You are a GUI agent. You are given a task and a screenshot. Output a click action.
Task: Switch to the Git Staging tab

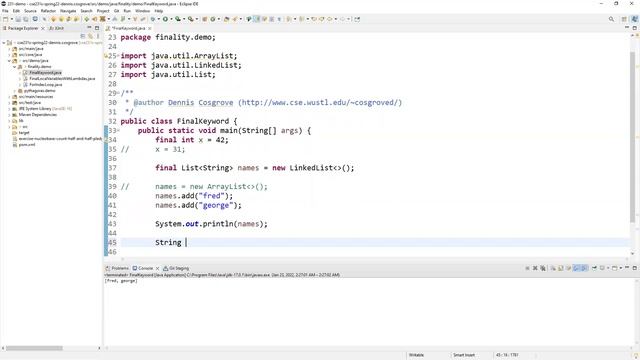176,268
